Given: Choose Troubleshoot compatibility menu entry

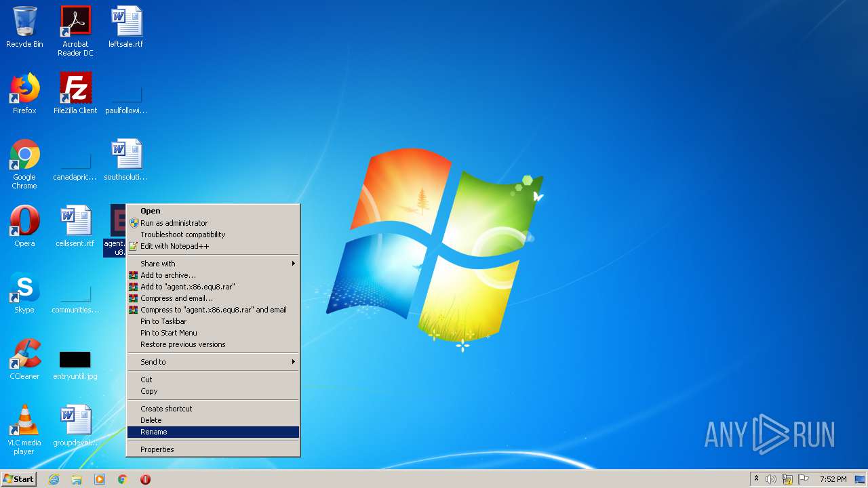Looking at the screenshot, I should click(213, 235).
